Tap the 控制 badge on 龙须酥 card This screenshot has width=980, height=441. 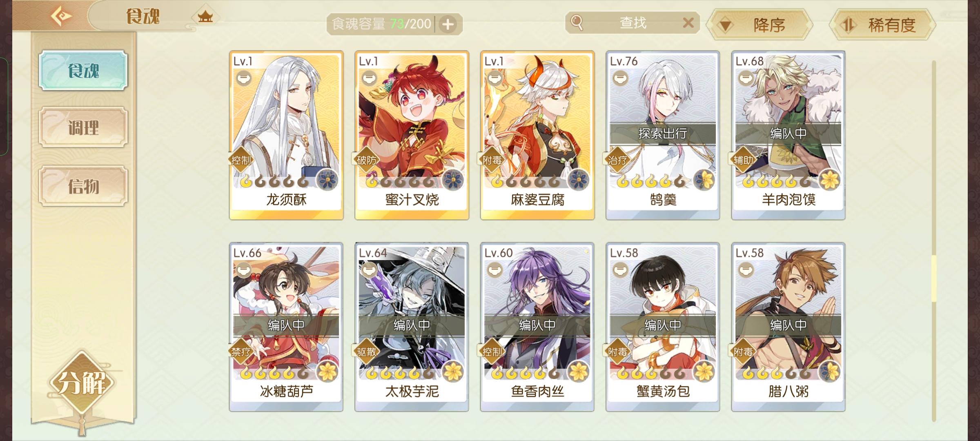tap(241, 160)
